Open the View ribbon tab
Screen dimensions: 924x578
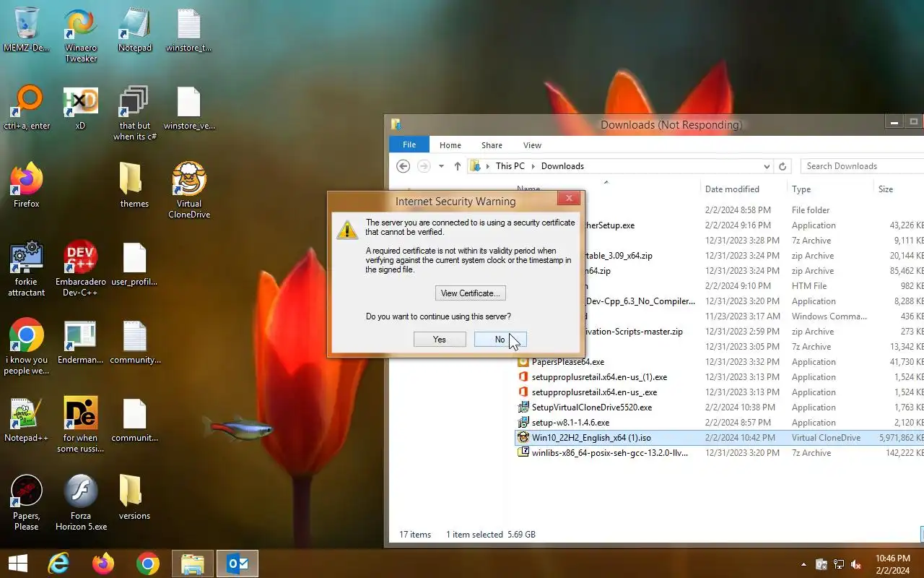coord(532,145)
